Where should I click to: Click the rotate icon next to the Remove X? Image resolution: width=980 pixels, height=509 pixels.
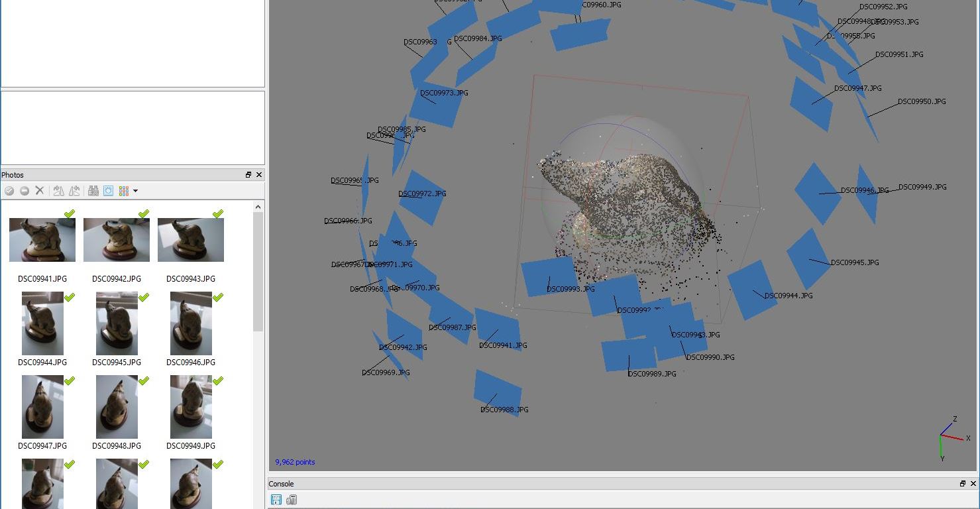(58, 191)
